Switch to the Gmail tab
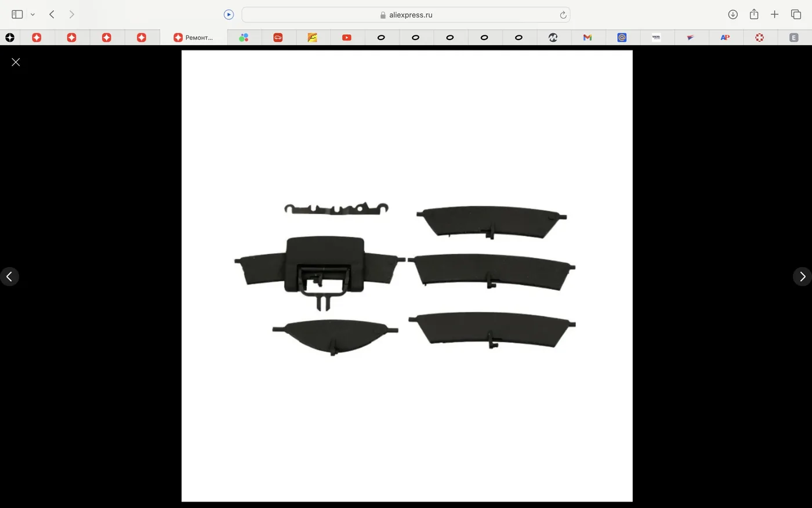 pos(588,38)
